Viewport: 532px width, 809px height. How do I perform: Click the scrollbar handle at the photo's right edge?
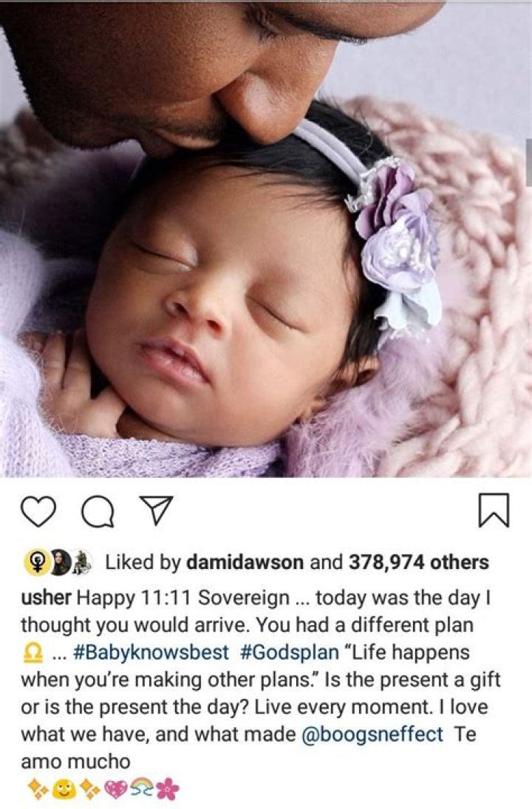click(x=529, y=162)
